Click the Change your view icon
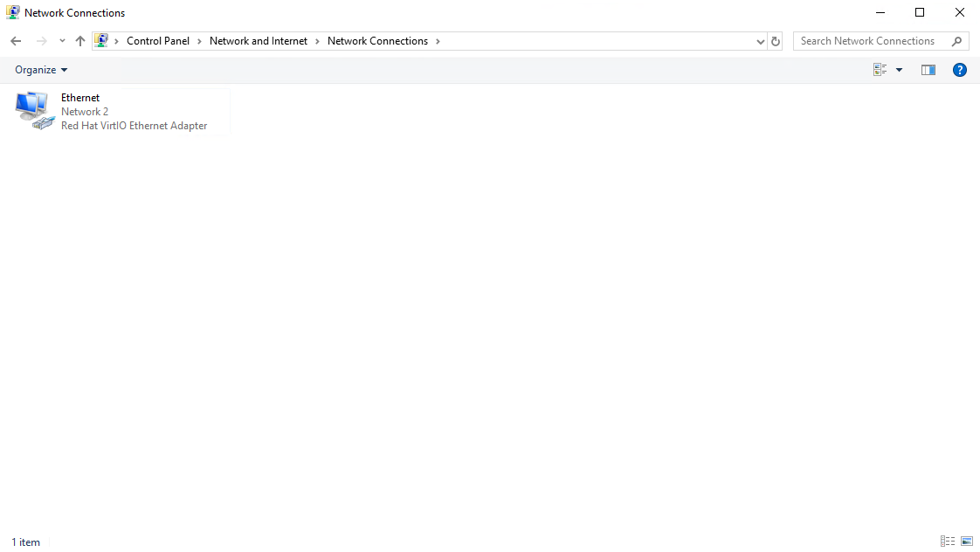 (880, 70)
